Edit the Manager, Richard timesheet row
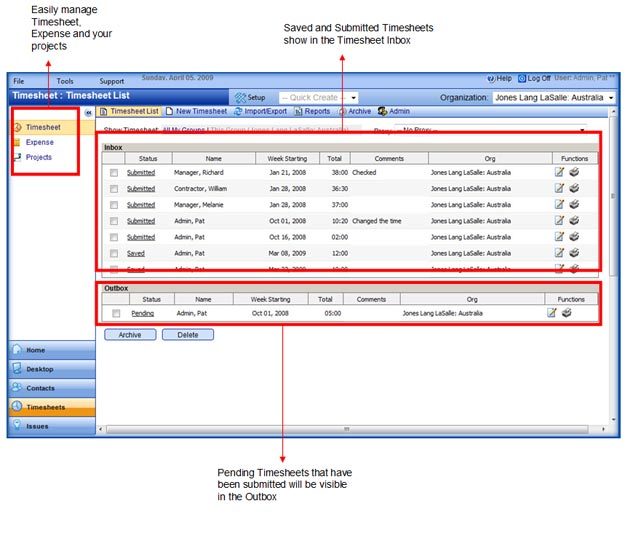 [559, 172]
